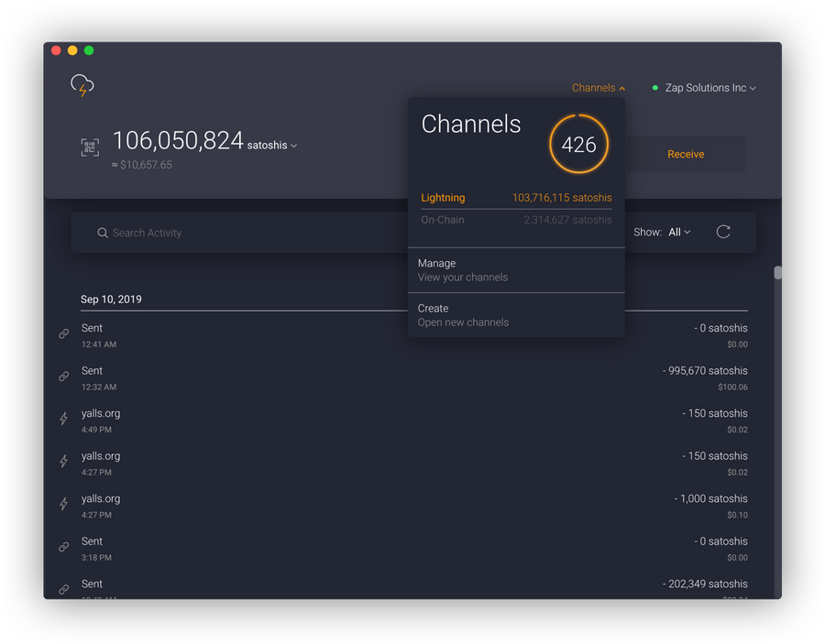This screenshot has width=825, height=644.
Task: Click the Channels popup heading
Action: (x=471, y=124)
